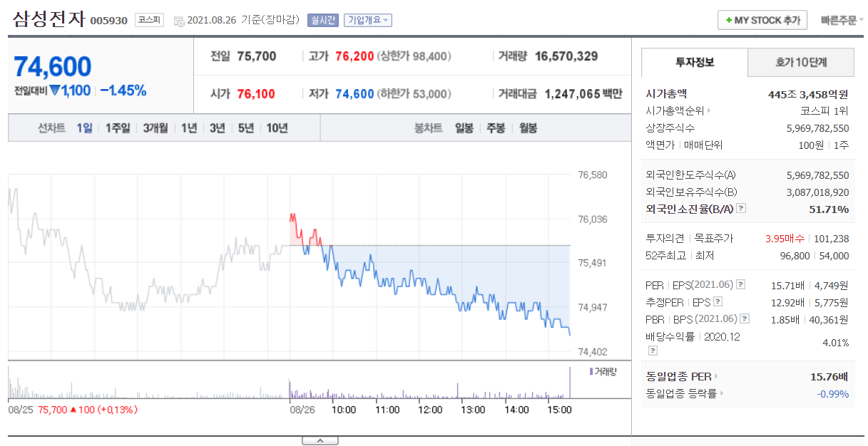Select the 1년 line chart period
Image resolution: width=868 pixels, height=446 pixels.
(x=189, y=128)
